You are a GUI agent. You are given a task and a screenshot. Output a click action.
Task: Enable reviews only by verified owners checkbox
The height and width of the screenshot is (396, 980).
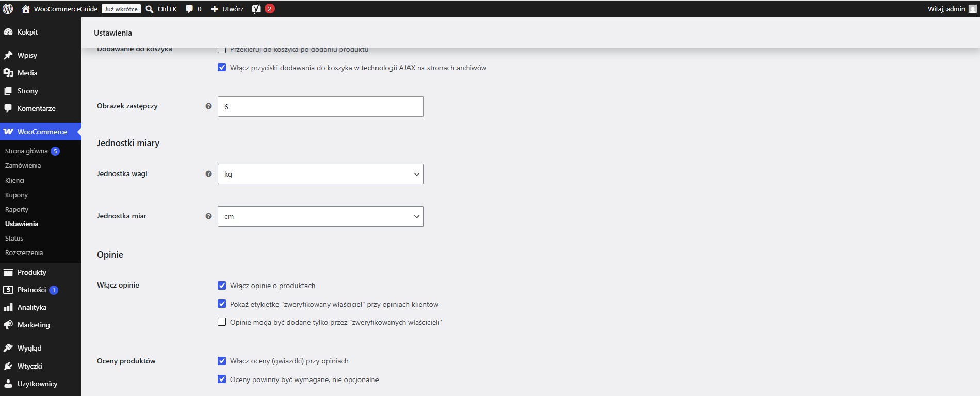point(222,322)
